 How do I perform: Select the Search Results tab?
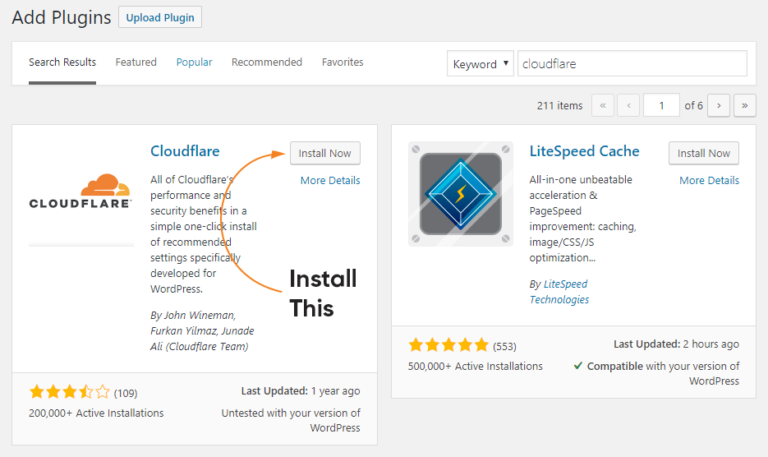click(x=62, y=62)
